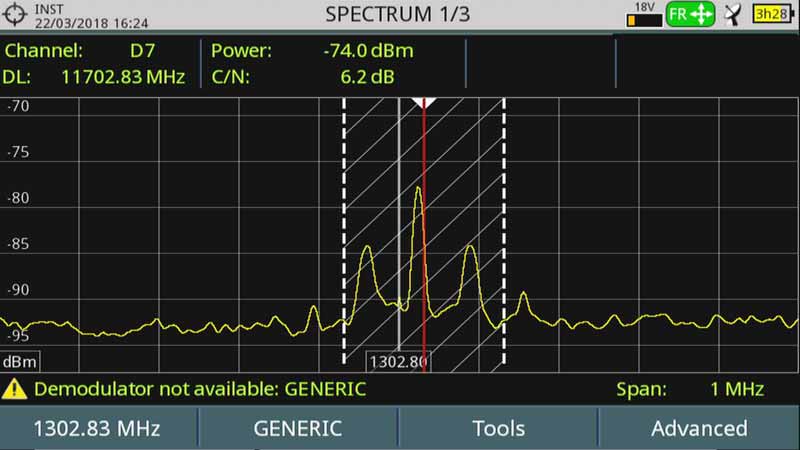This screenshot has width=800, height=450.
Task: Click the Channel D7 value
Action: [x=142, y=51]
